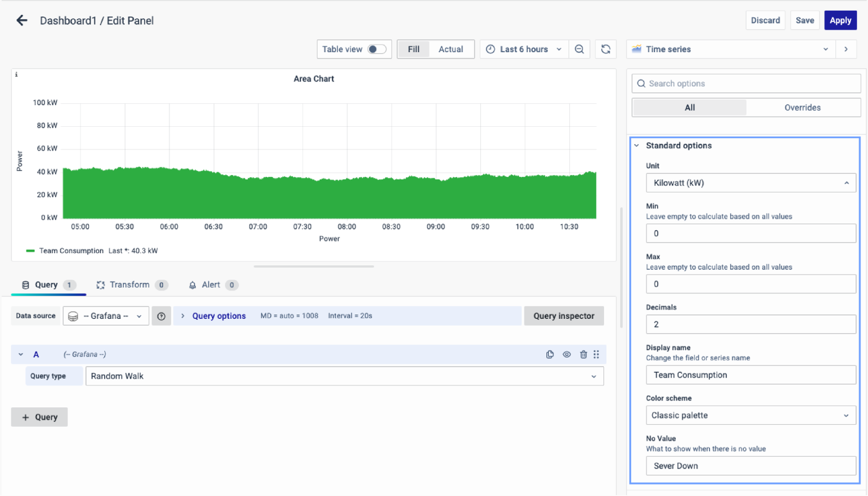868x496 pixels.
Task: Click the green Team Consumption legend swatch
Action: (30, 251)
